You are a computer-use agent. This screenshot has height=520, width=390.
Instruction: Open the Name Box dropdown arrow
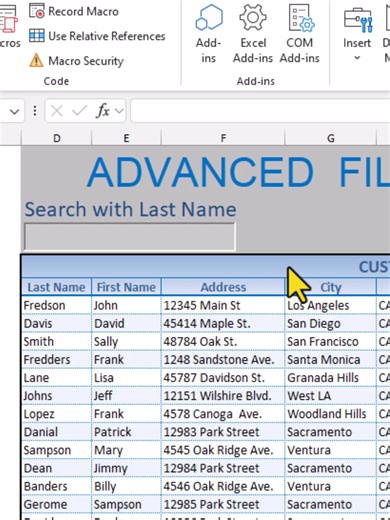[x=14, y=111]
